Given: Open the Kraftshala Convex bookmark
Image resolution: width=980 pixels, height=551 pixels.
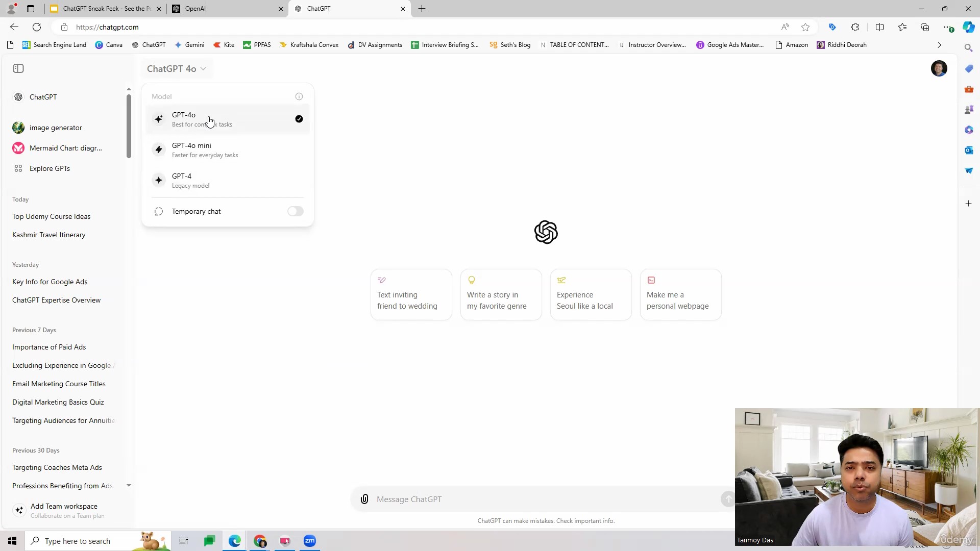Looking at the screenshot, I should 309,45.
